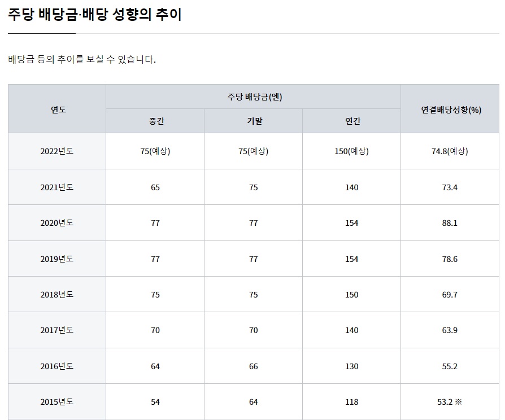Click payout ratio '88.1' for 2020
This screenshot has height=420, width=505.
450,223
